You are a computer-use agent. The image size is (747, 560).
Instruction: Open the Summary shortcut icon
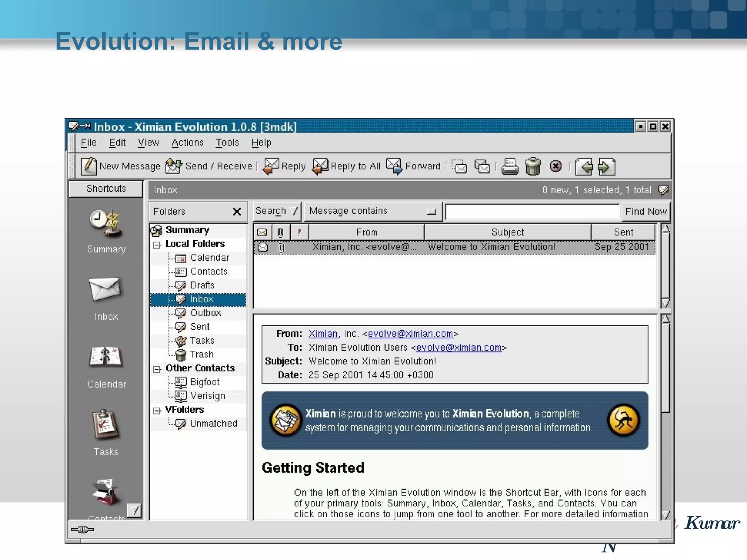click(106, 223)
